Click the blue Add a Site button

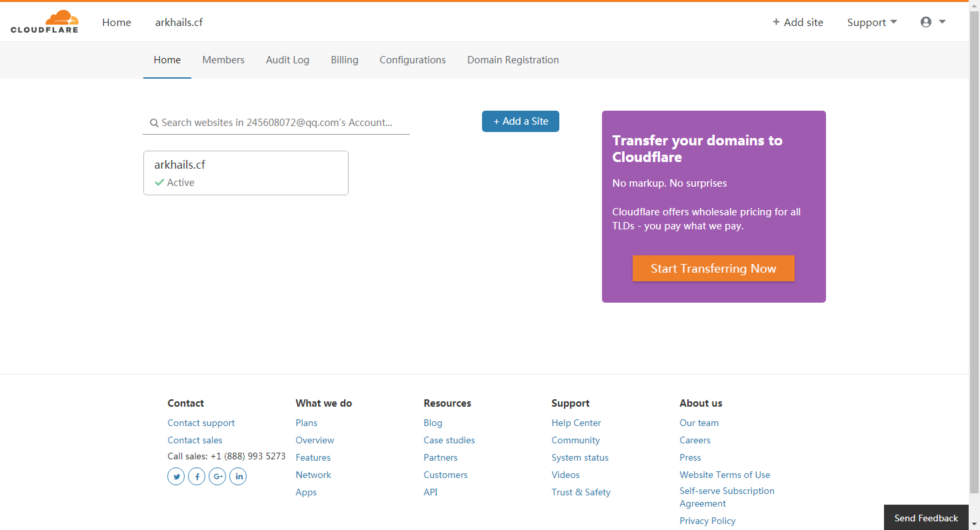(x=521, y=121)
